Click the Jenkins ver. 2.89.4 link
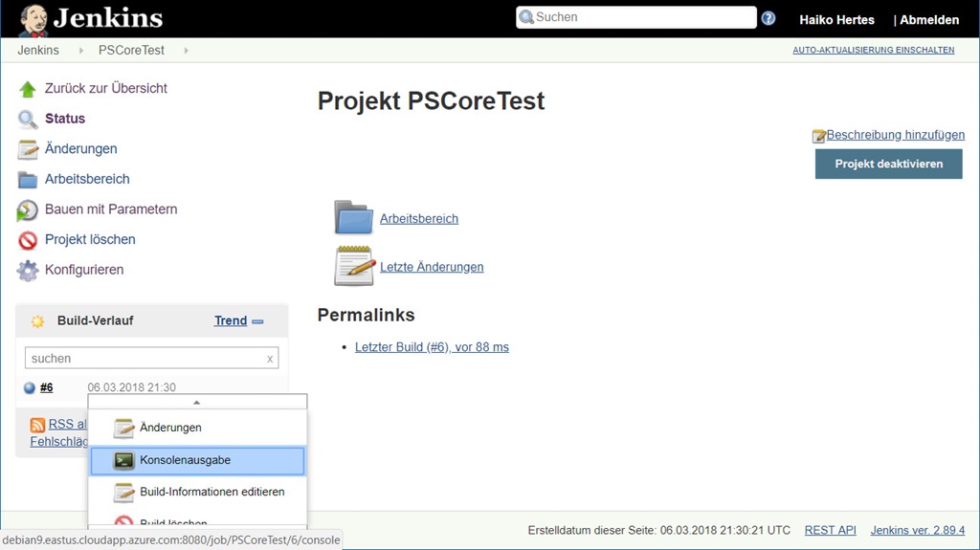Screen dimensions: 980x550 click(x=918, y=530)
